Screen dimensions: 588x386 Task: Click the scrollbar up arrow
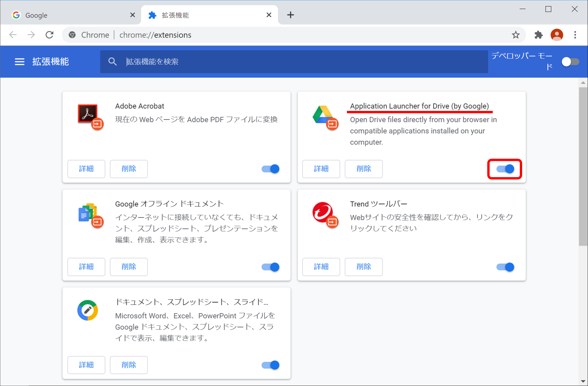click(583, 83)
